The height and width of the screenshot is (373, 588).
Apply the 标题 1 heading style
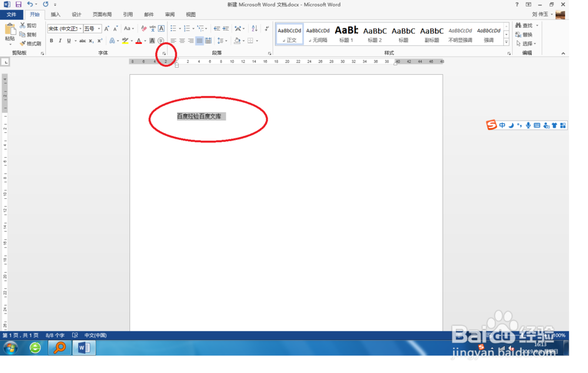(x=346, y=34)
